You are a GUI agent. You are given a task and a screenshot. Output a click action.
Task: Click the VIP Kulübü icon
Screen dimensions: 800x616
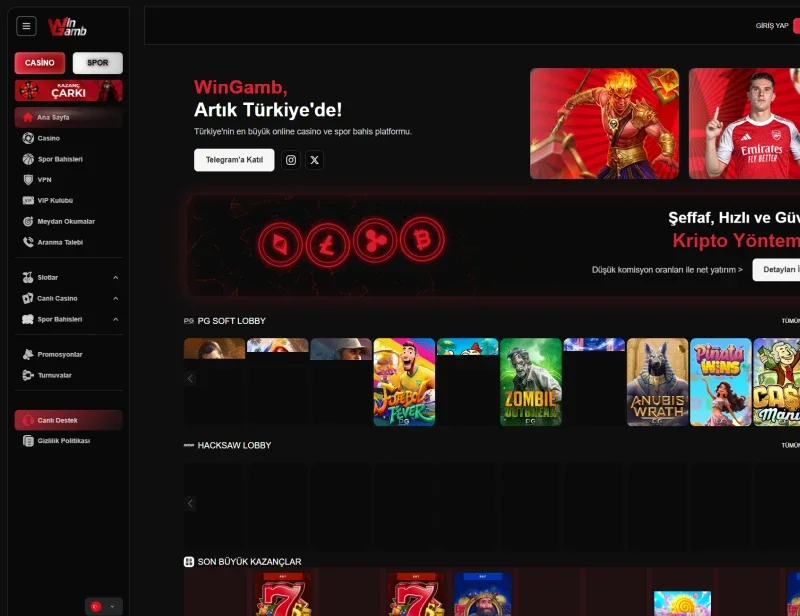pos(28,201)
